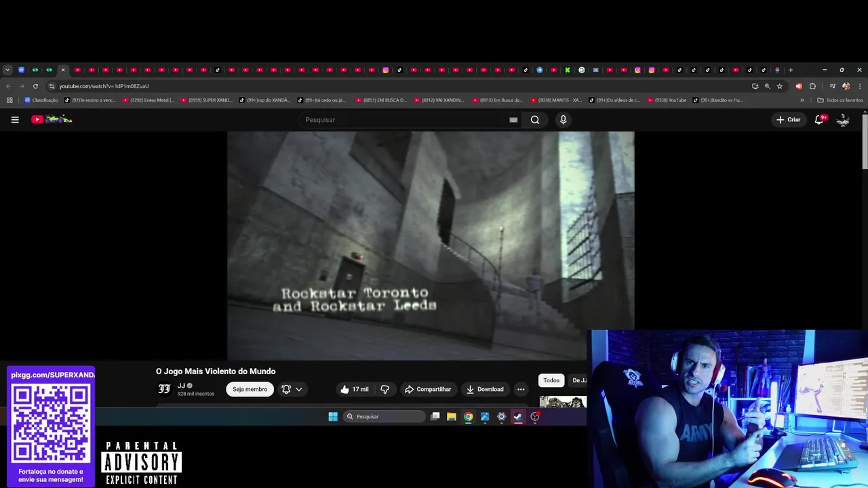Start voice search with microphone icon
Image resolution: width=868 pixels, height=488 pixels.
pos(563,120)
